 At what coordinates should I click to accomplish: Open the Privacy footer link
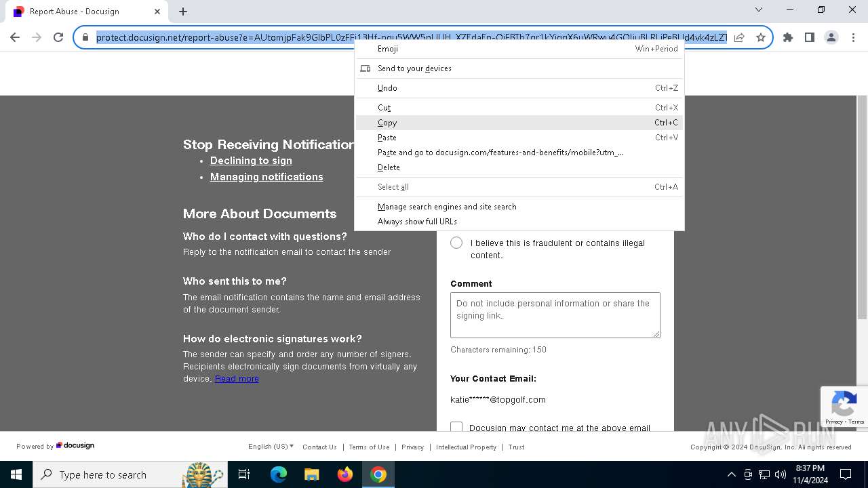coord(412,447)
